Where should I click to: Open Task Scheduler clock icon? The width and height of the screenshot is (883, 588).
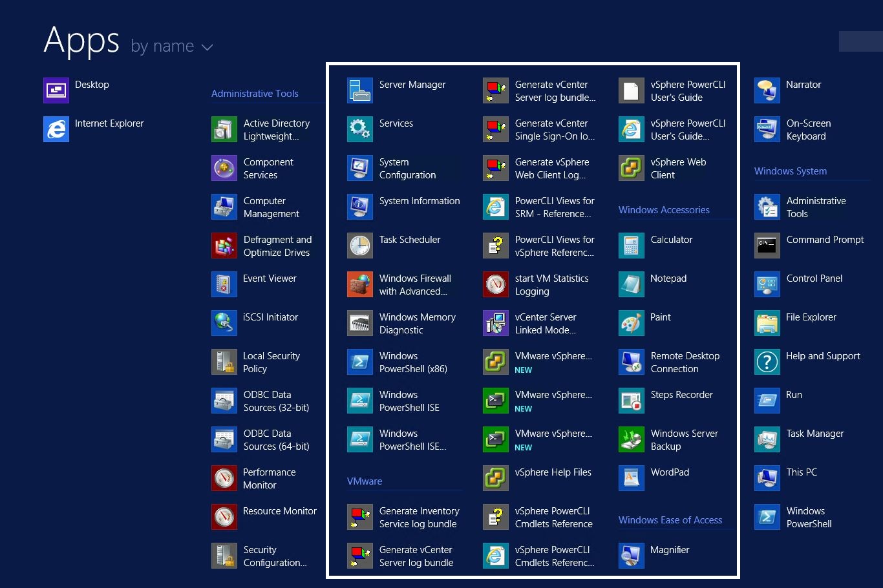pyautogui.click(x=360, y=246)
